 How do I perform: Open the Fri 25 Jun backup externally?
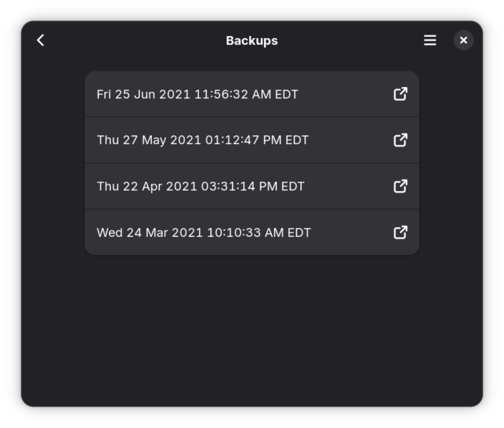pos(400,94)
